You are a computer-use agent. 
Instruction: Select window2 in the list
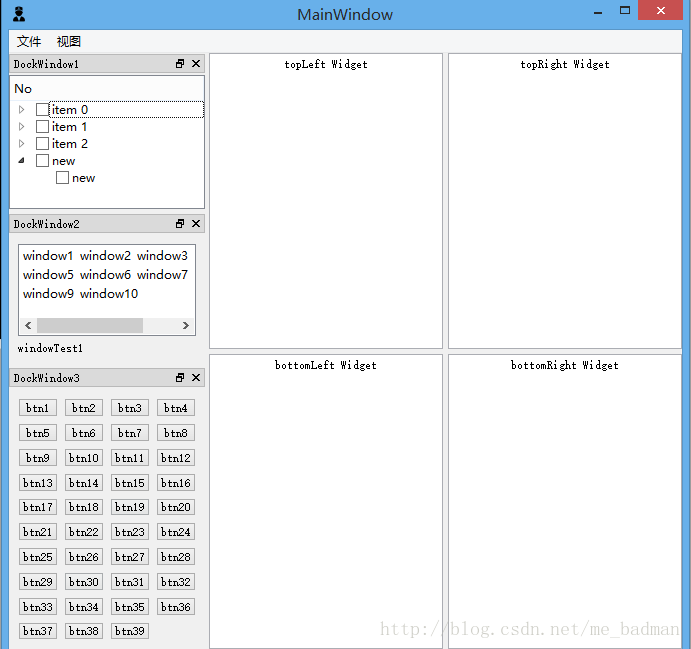point(105,256)
